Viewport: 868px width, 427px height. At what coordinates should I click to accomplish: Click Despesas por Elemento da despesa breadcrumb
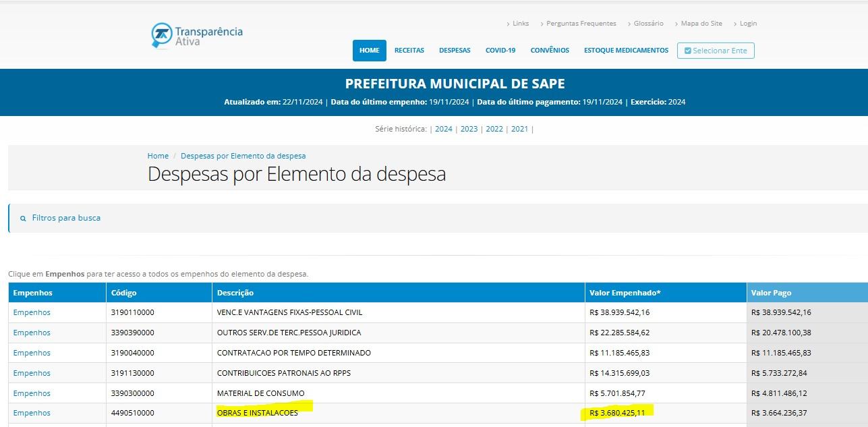(x=243, y=156)
